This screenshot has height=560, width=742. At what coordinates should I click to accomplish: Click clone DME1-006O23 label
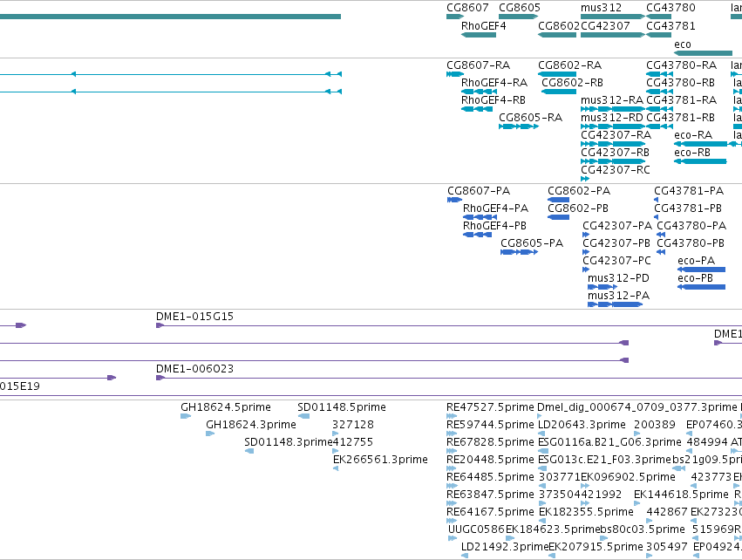[195, 369]
